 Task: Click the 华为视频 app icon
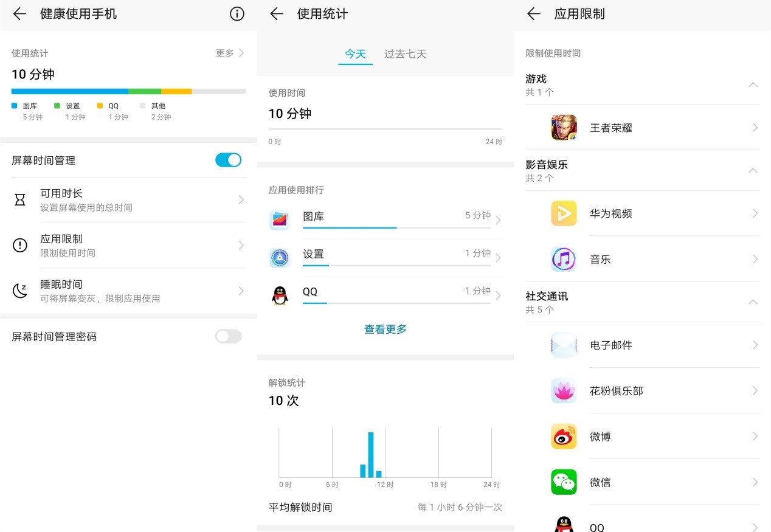coord(564,213)
